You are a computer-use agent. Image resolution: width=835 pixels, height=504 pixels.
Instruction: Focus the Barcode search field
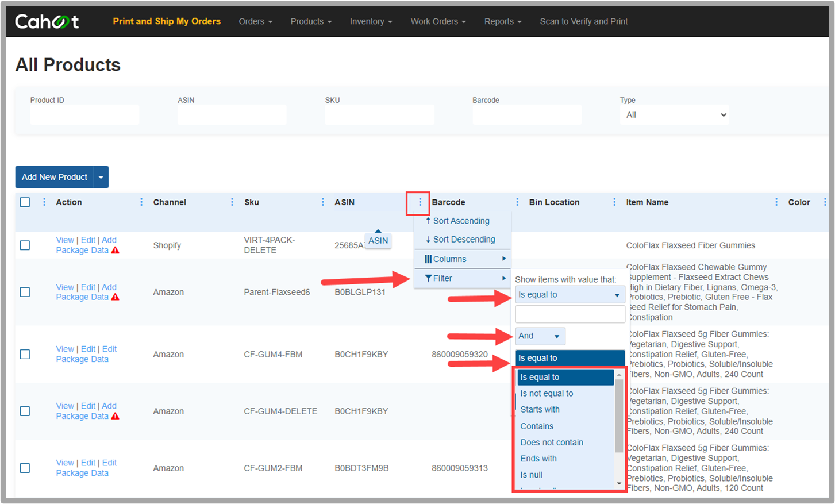click(527, 115)
